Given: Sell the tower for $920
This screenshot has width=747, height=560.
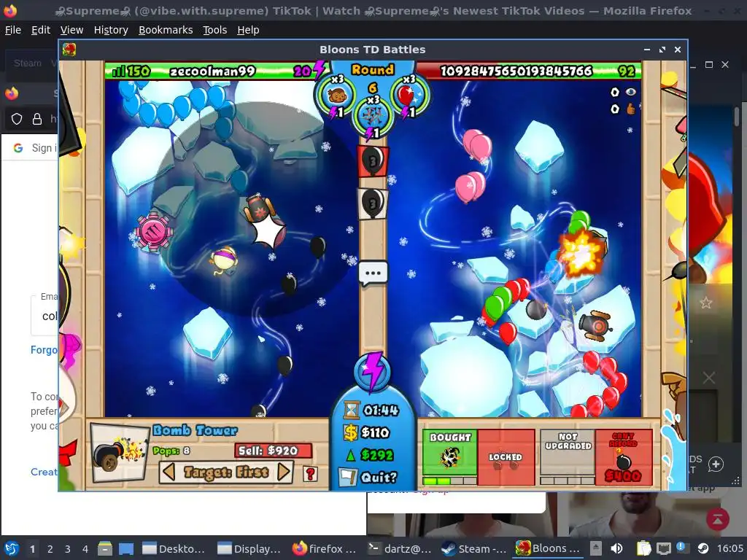Looking at the screenshot, I should tap(274, 451).
